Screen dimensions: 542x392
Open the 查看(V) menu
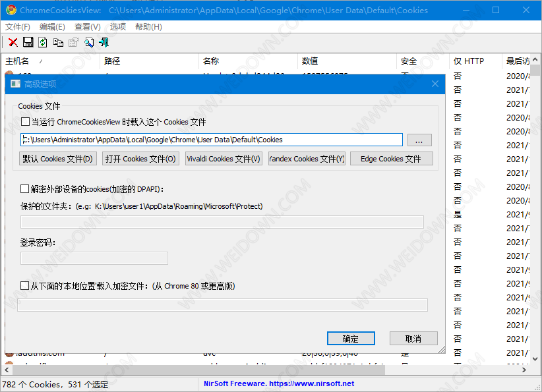(x=88, y=26)
